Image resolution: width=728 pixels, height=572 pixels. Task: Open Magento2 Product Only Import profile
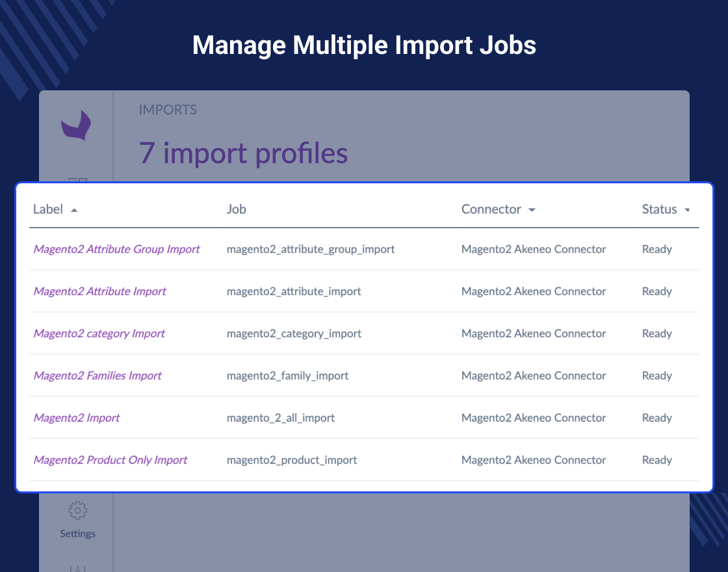[110, 460]
